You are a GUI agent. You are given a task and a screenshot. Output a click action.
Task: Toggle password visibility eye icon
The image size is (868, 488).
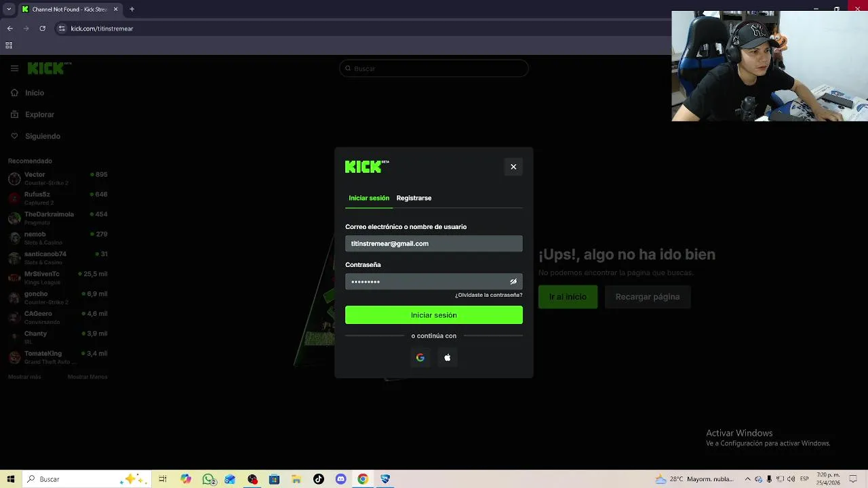point(513,281)
